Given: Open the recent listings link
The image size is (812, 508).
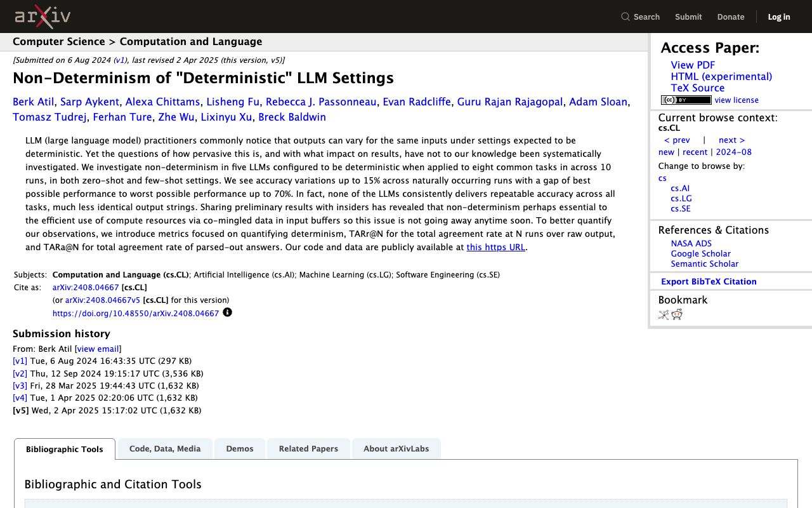Looking at the screenshot, I should pos(695,152).
